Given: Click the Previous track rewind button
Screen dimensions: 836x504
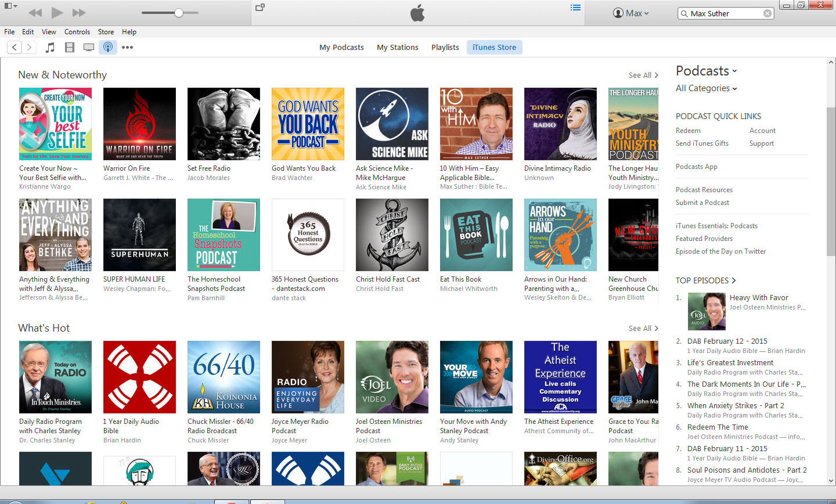Looking at the screenshot, I should pyautogui.click(x=35, y=13).
